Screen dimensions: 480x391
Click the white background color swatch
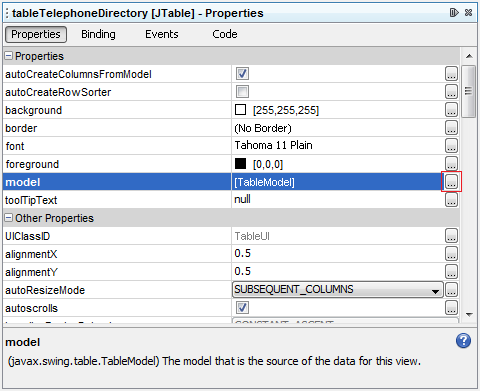tap(240, 110)
